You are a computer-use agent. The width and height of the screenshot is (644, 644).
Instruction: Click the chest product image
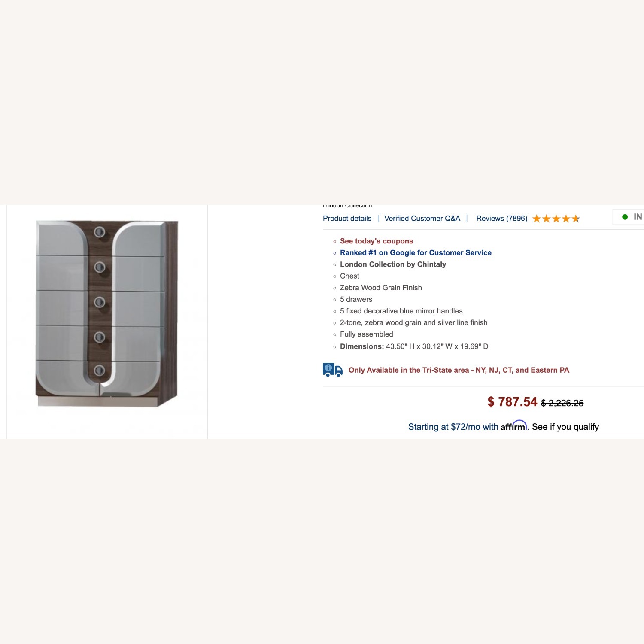[x=107, y=313]
